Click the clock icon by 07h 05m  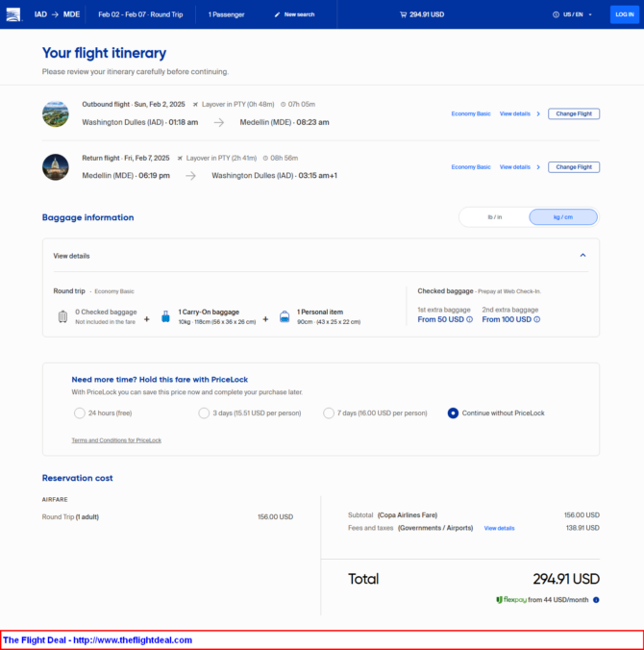(283, 105)
